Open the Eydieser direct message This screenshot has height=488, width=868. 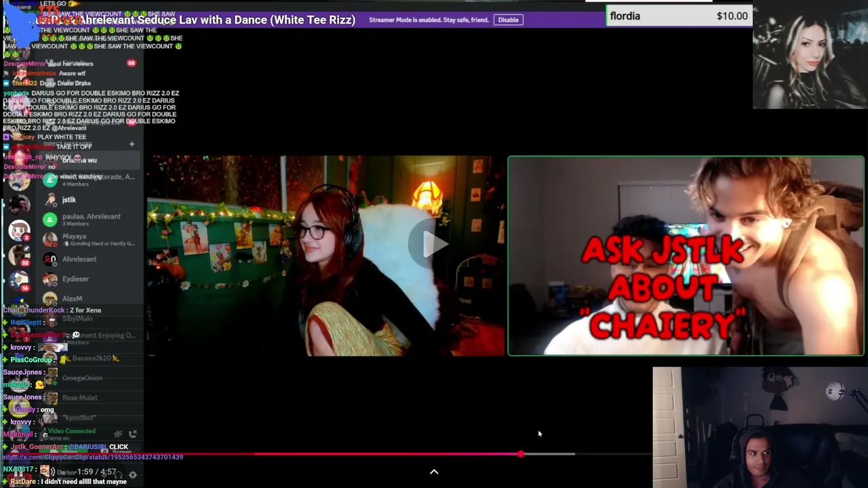pyautogui.click(x=90, y=279)
